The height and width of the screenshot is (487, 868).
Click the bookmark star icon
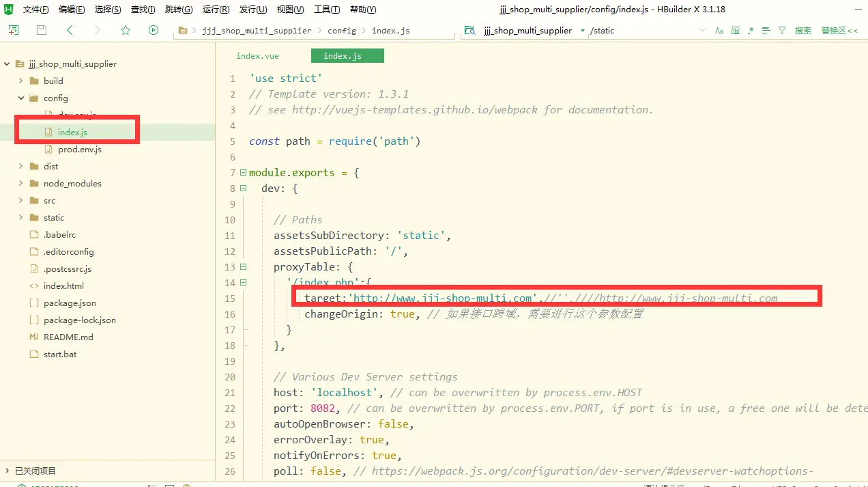126,30
